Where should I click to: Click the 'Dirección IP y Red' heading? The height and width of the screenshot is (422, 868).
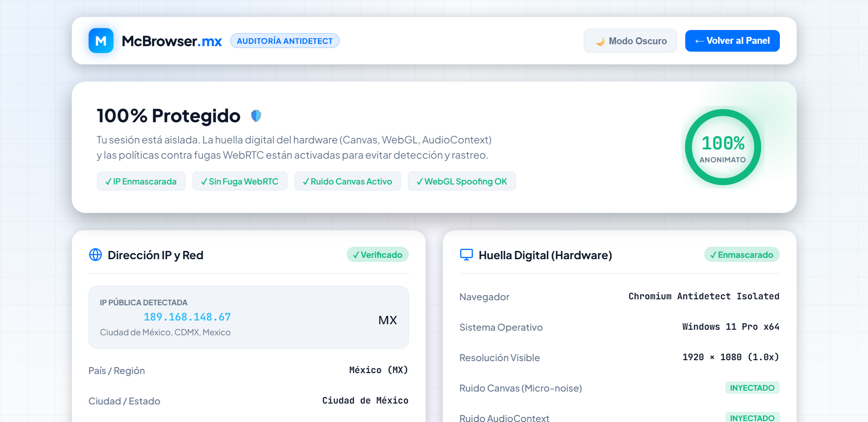(x=156, y=255)
